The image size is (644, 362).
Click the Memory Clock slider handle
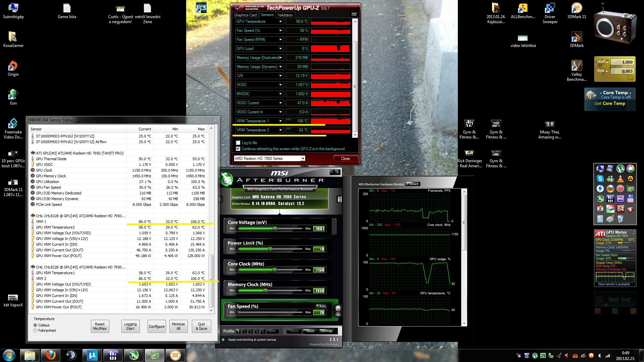(265, 290)
